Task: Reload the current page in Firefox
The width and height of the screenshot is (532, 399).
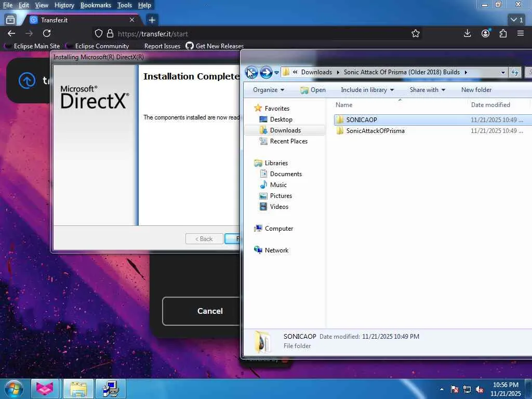Action: click(x=47, y=33)
